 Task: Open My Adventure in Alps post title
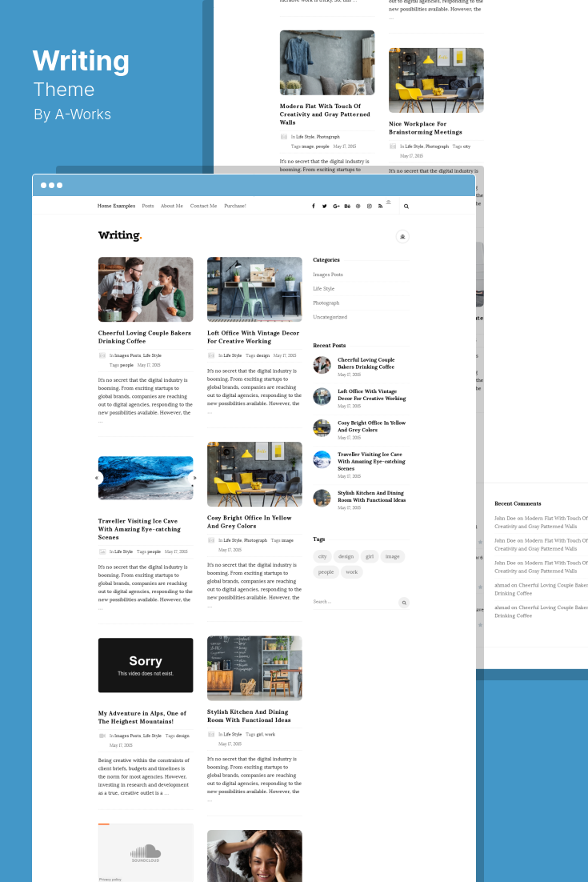click(142, 717)
